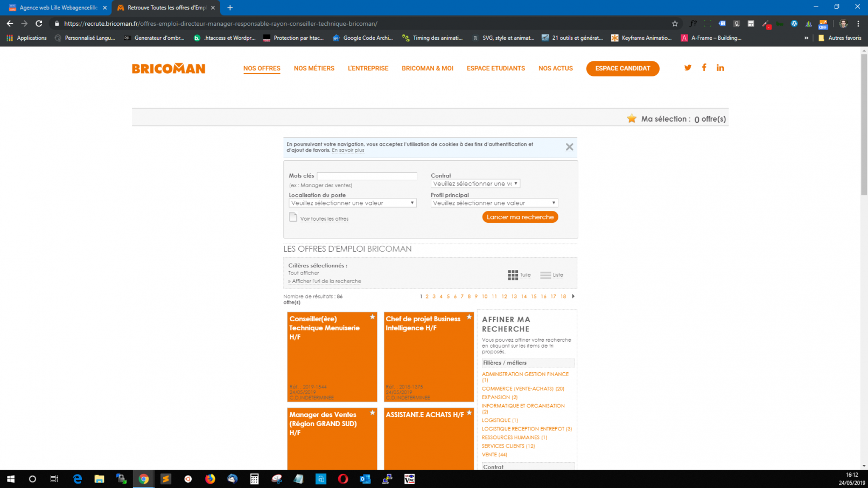Open Bricoman Twitter page icon

click(688, 68)
